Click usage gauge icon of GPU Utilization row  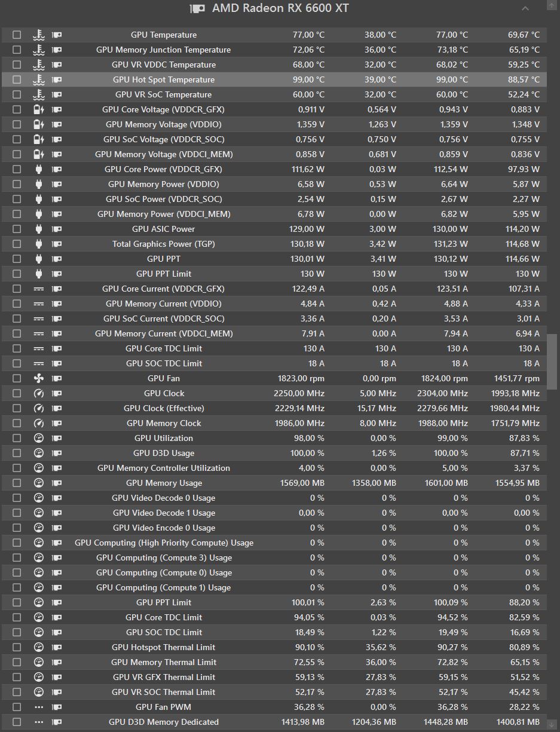[x=38, y=438]
